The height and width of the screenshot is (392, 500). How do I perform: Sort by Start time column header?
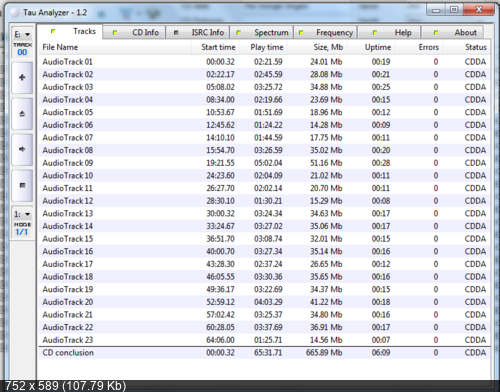215,47
